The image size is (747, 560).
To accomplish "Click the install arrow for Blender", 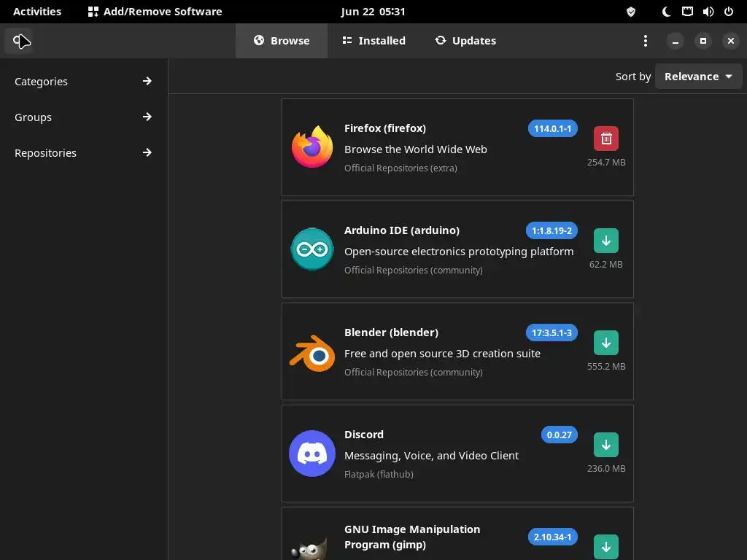I will point(606,343).
